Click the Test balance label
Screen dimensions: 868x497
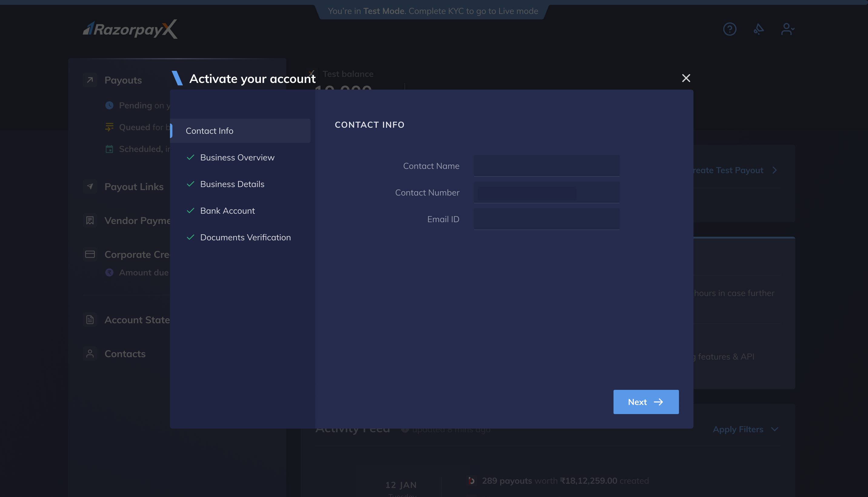pos(348,74)
